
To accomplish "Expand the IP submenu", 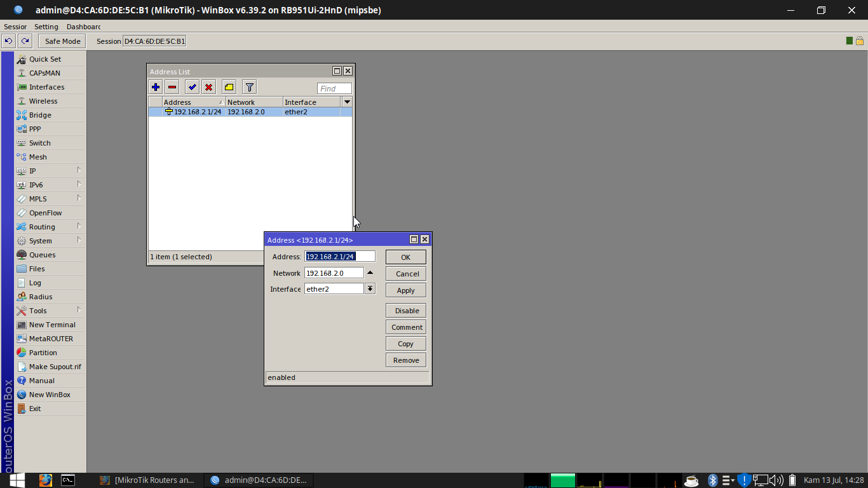I will pyautogui.click(x=50, y=171).
